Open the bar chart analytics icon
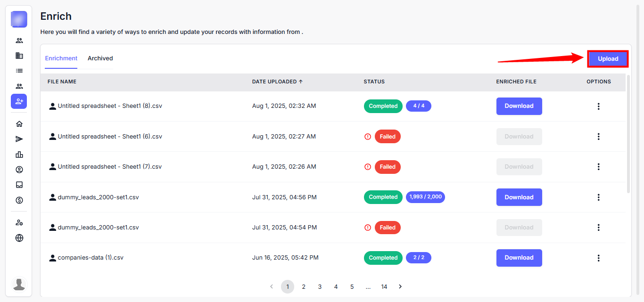Viewport: 644px width, 302px height. click(19, 155)
